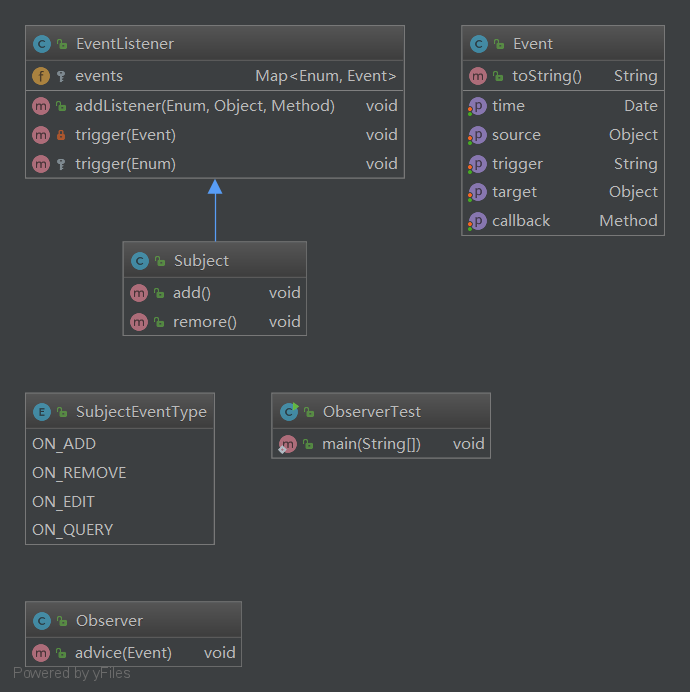Viewport: 690px width, 692px height.
Task: Select the toString() method in Event
Action: 546,76
